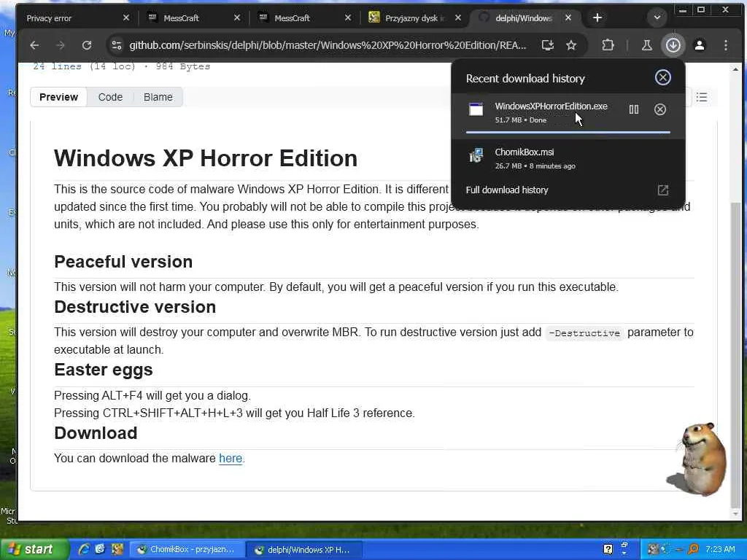
Task: Toggle the Downloads toolbar button
Action: click(673, 45)
